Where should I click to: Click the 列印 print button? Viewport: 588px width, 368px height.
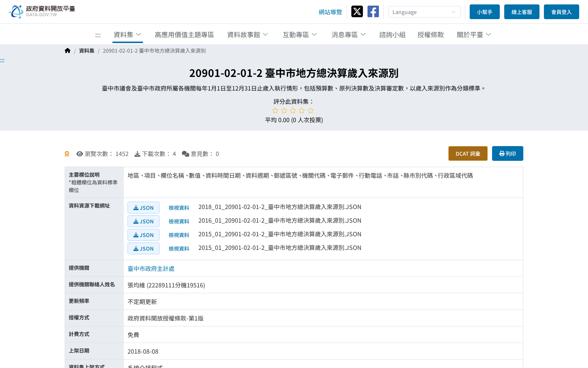pos(508,153)
